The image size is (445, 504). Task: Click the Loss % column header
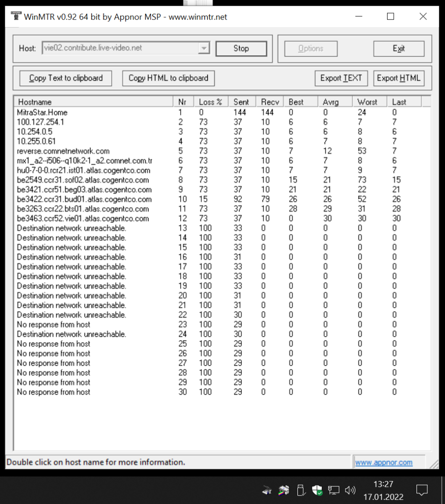[211, 102]
